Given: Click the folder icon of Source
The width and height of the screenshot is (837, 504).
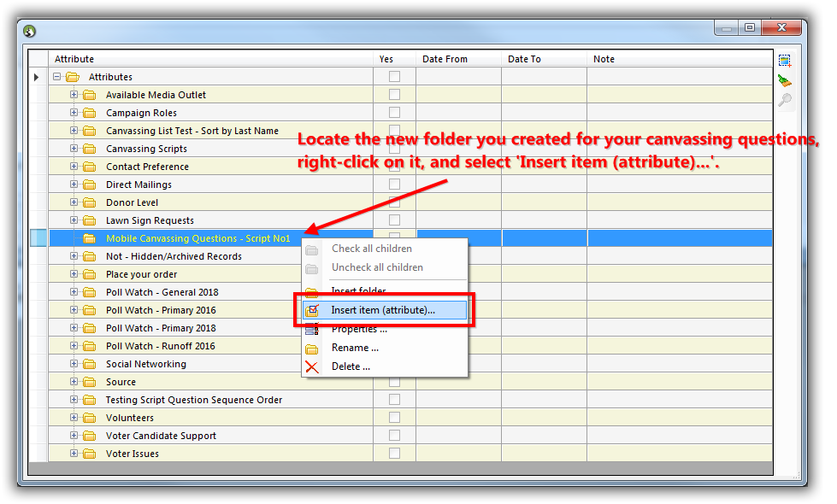Looking at the screenshot, I should 90,382.
